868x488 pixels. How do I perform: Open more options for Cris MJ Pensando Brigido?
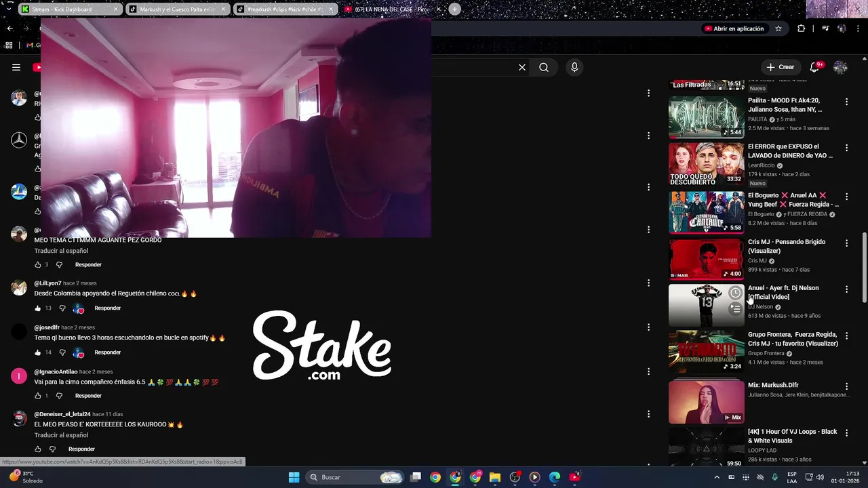(x=846, y=243)
